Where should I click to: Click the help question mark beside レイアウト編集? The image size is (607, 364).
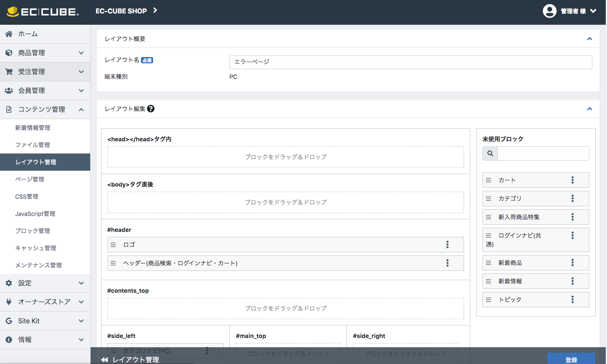pos(151,109)
